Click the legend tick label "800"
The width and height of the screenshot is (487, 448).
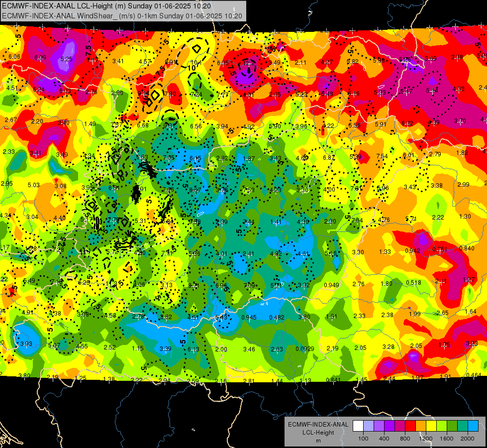tap(405, 439)
